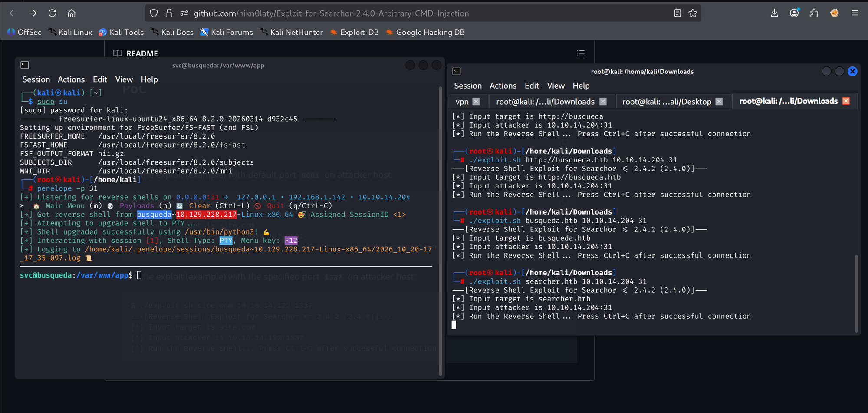Open the browser downloads panel
The height and width of the screenshot is (413, 868).
click(774, 13)
